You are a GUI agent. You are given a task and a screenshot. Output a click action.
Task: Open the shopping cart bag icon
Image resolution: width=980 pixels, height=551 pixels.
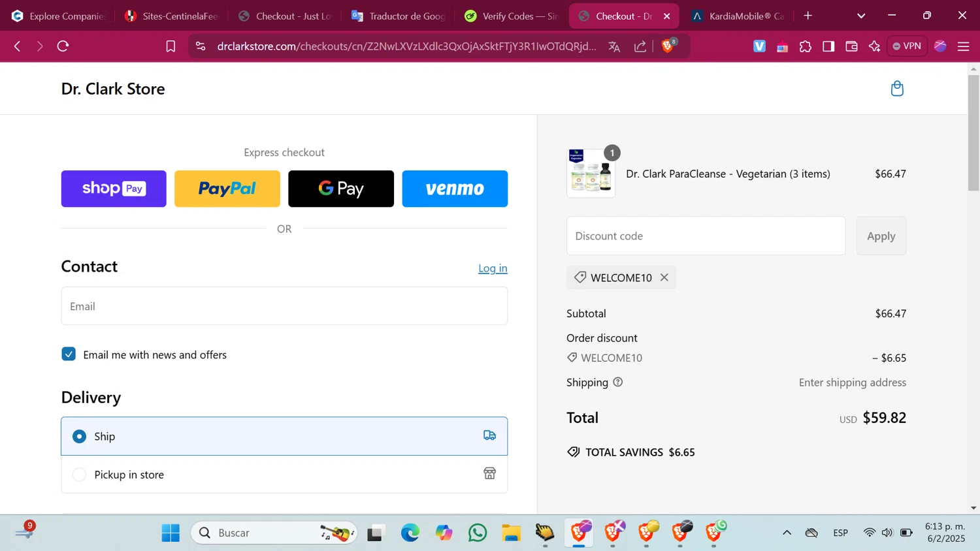tap(897, 88)
